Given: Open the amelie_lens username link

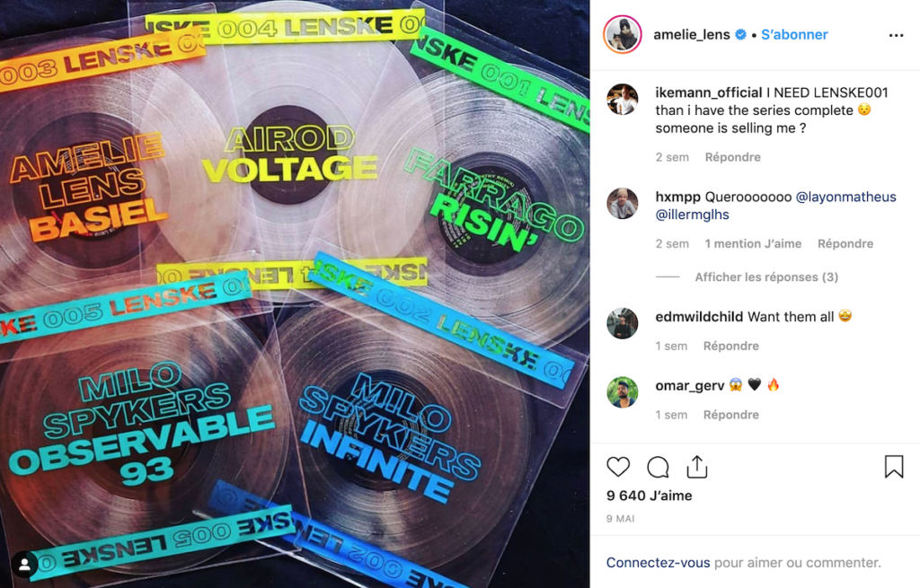Looking at the screenshot, I should [x=691, y=35].
